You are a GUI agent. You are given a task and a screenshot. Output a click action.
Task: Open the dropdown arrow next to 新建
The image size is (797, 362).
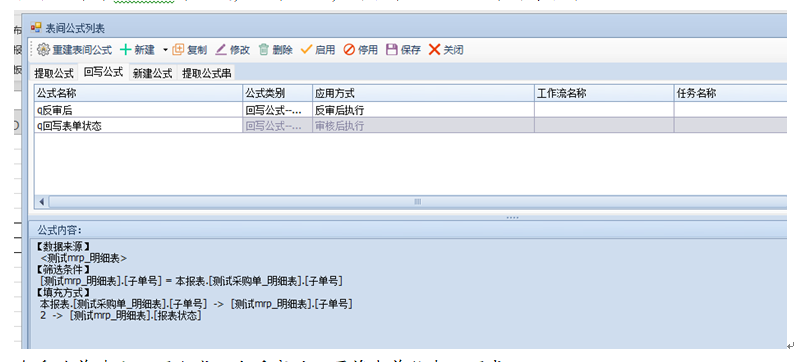(165, 50)
